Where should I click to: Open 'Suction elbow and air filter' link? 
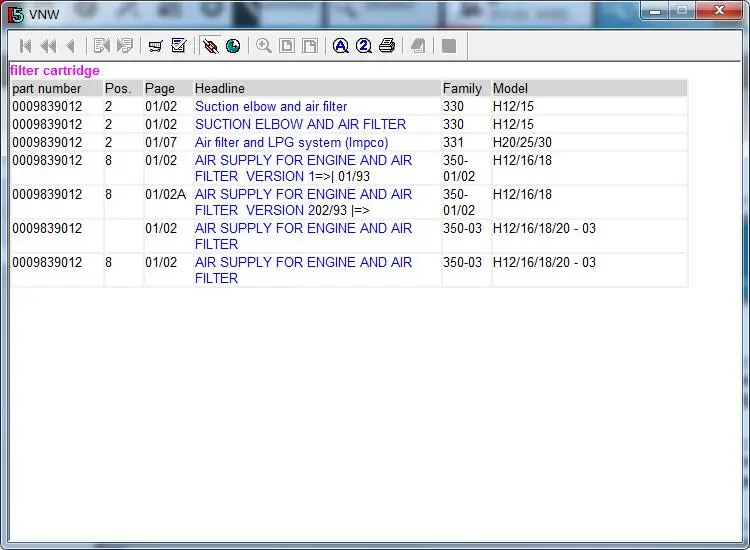[x=271, y=106]
